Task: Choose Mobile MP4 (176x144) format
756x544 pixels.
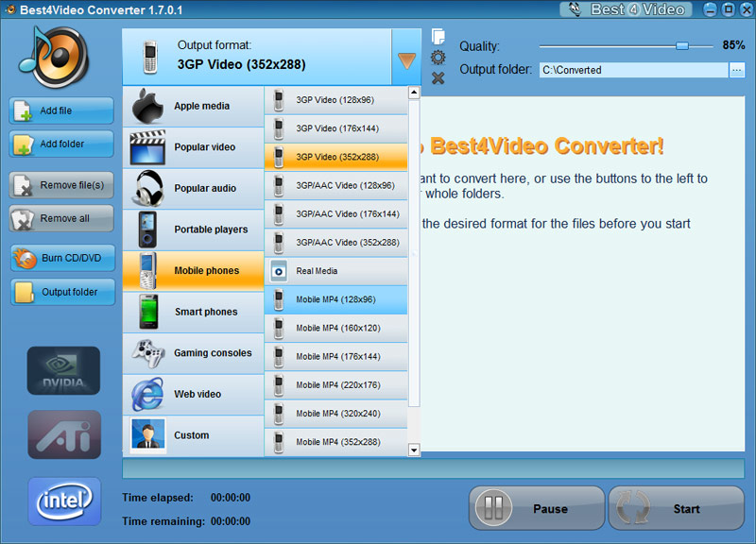Action: pyautogui.click(x=336, y=357)
